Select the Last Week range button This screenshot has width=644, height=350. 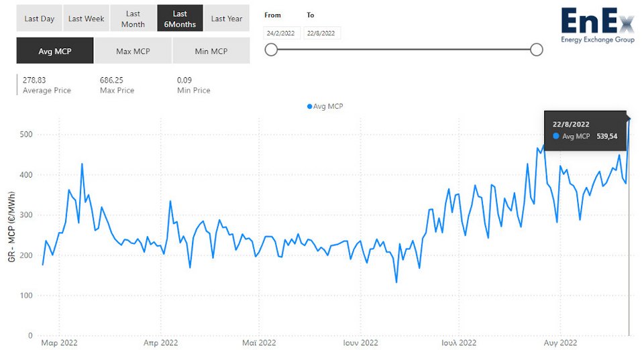pyautogui.click(x=87, y=19)
